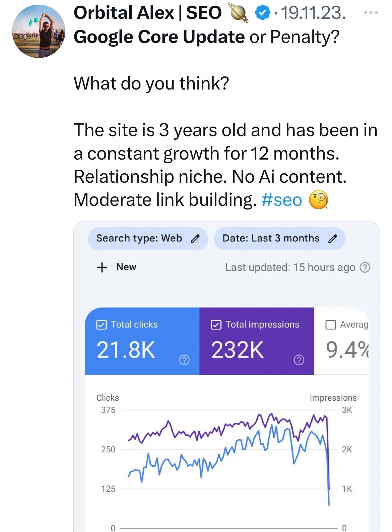
Task: Click the Orbital Alex | SEO username
Action: coord(147,13)
